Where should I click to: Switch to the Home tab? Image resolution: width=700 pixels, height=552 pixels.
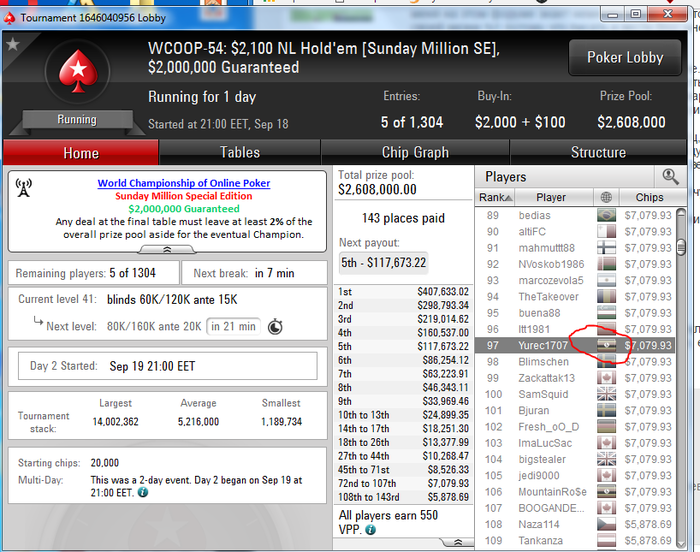click(x=81, y=153)
